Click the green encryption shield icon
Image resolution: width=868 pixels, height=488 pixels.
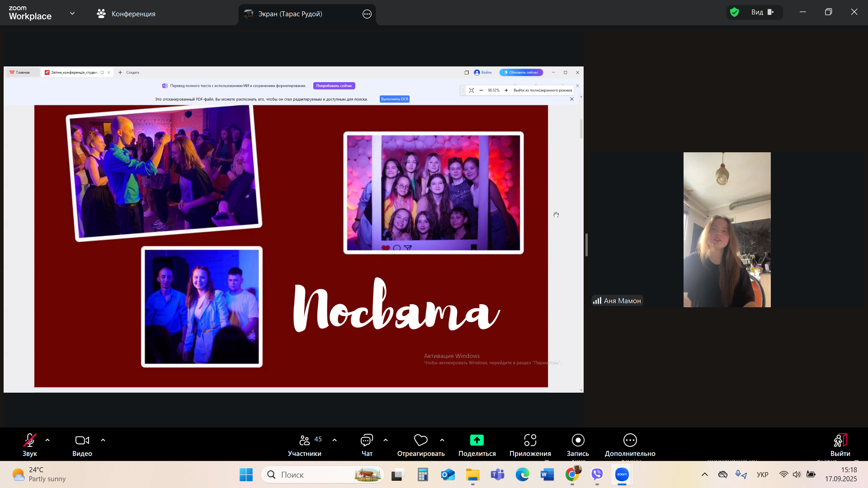pyautogui.click(x=735, y=12)
